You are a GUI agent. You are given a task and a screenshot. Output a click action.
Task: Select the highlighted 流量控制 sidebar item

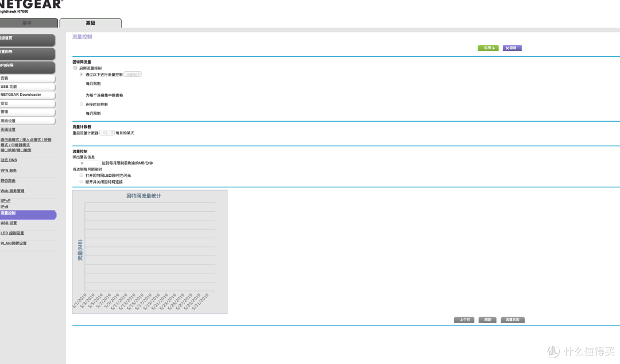pyautogui.click(x=28, y=215)
